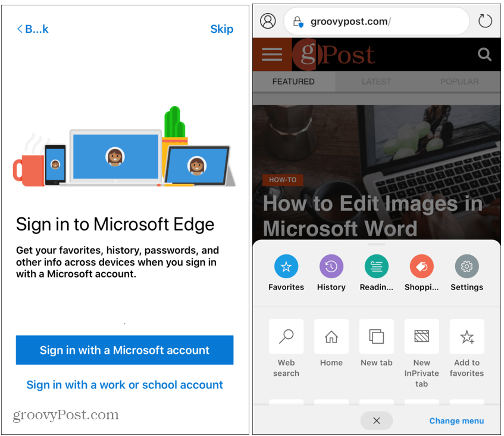
Task: Open Favorites from the menu
Action: click(x=286, y=273)
